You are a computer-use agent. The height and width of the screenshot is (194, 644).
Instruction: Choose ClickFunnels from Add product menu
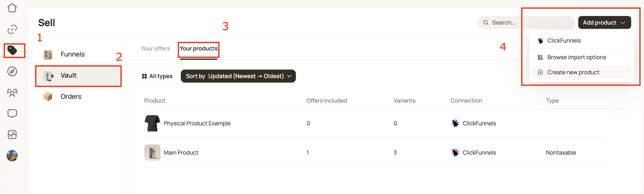(x=582, y=41)
